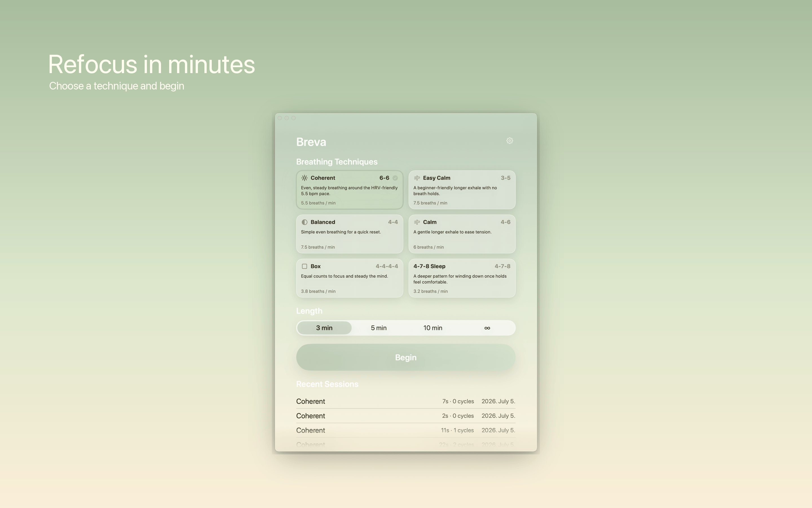Open the Coherent session lasting 2s
Screen dimensions: 812x508
[x=406, y=416]
